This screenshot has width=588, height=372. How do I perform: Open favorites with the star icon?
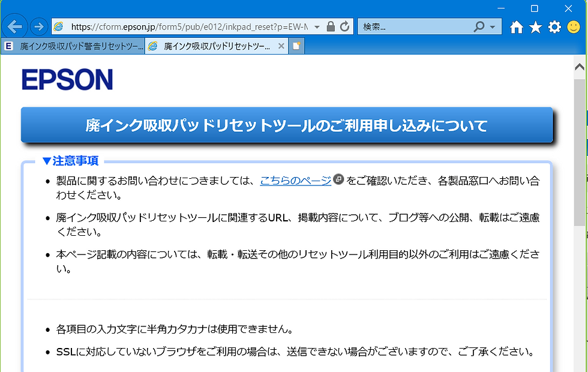coord(535,27)
